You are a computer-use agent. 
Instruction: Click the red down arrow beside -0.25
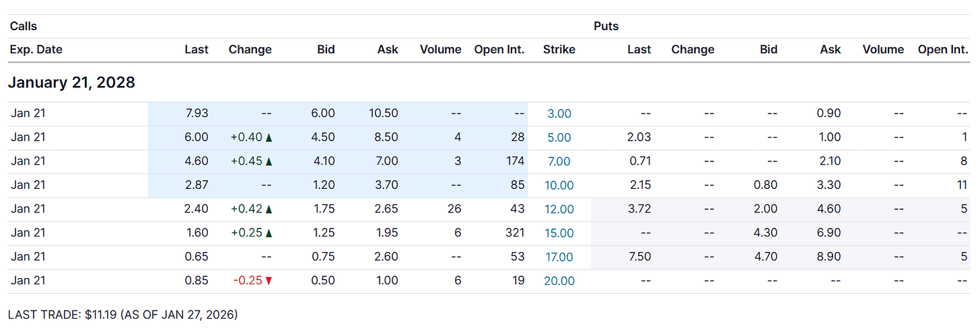coord(269,281)
